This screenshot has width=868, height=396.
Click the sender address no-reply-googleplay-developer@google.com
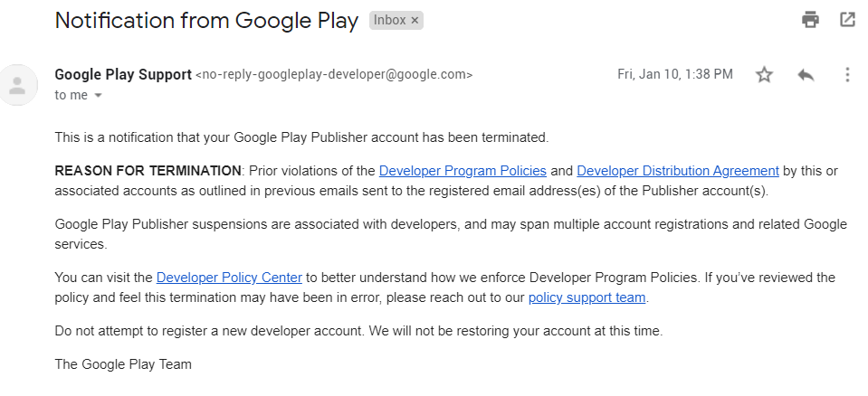pos(334,75)
